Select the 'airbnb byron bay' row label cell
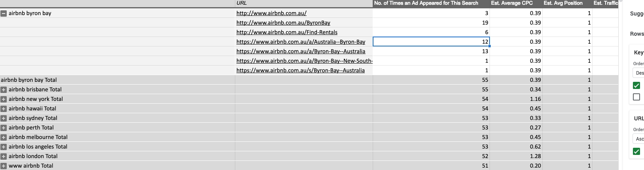Screen dimensions: 644x170 pos(118,13)
